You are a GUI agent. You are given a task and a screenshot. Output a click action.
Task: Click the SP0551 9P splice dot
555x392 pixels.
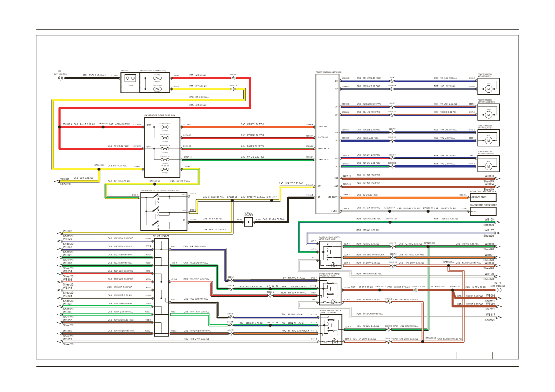tap(272, 200)
